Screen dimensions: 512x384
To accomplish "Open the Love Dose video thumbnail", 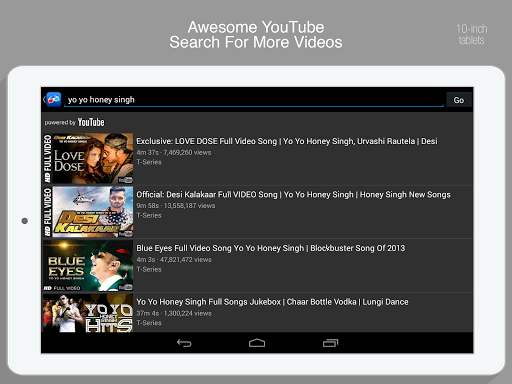I will (88, 158).
